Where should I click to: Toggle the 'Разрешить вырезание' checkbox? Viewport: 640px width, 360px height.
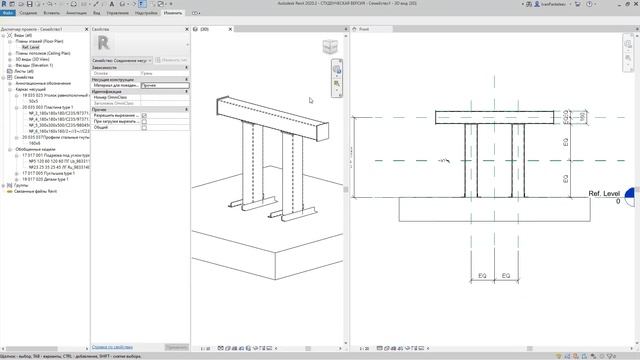pyautogui.click(x=144, y=116)
